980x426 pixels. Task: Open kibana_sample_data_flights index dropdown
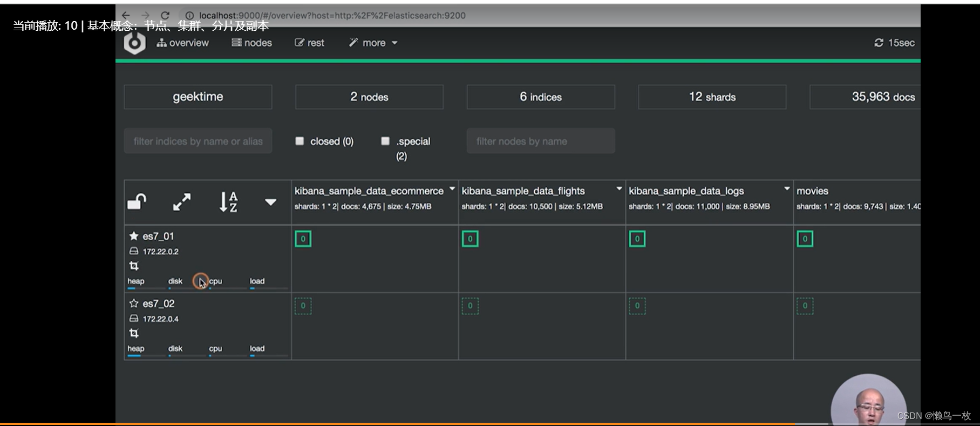pyautogui.click(x=620, y=188)
